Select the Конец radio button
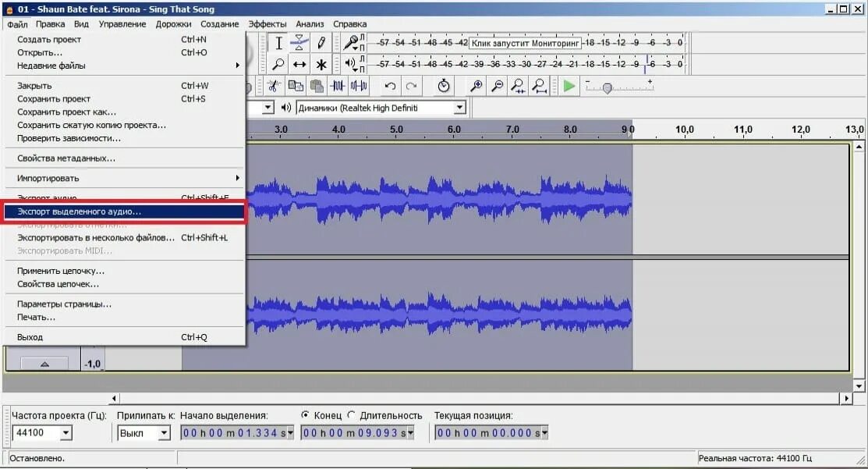 pyautogui.click(x=306, y=416)
